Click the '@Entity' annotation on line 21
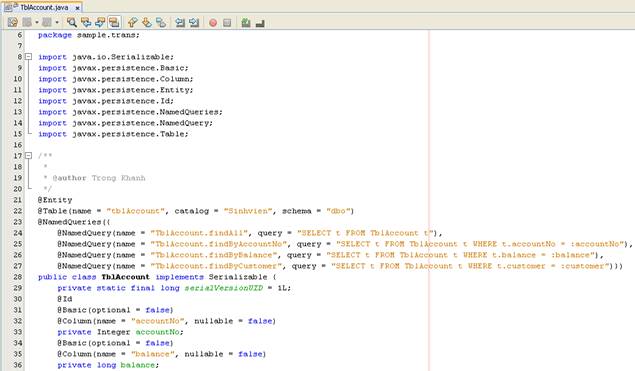The image size is (635, 371). click(55, 200)
